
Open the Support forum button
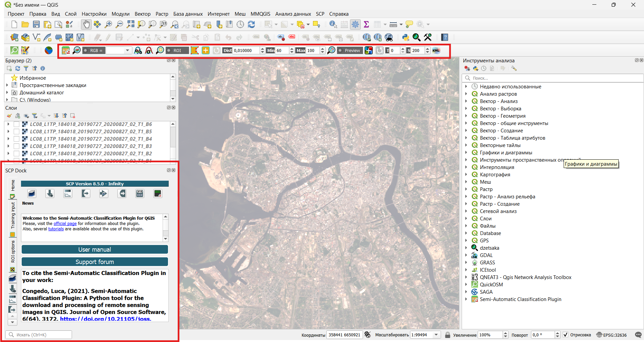click(95, 262)
